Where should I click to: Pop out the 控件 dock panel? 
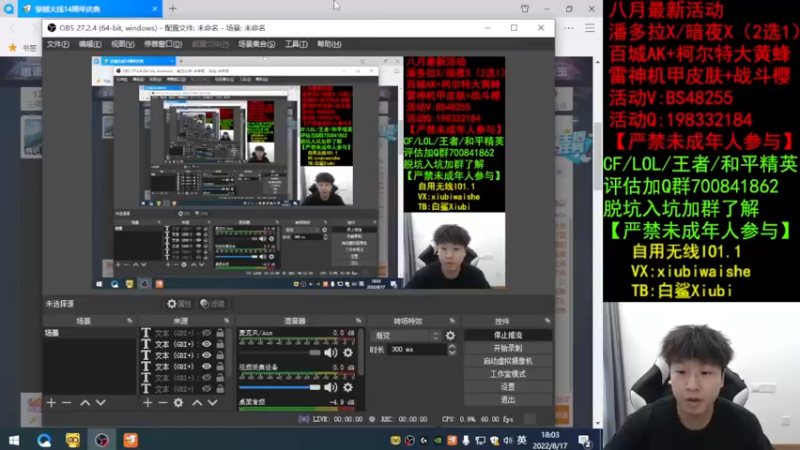(547, 321)
